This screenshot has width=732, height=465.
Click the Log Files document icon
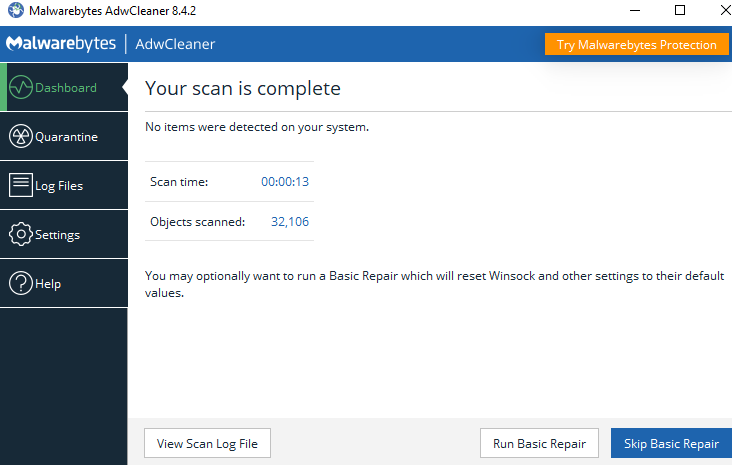(x=21, y=185)
